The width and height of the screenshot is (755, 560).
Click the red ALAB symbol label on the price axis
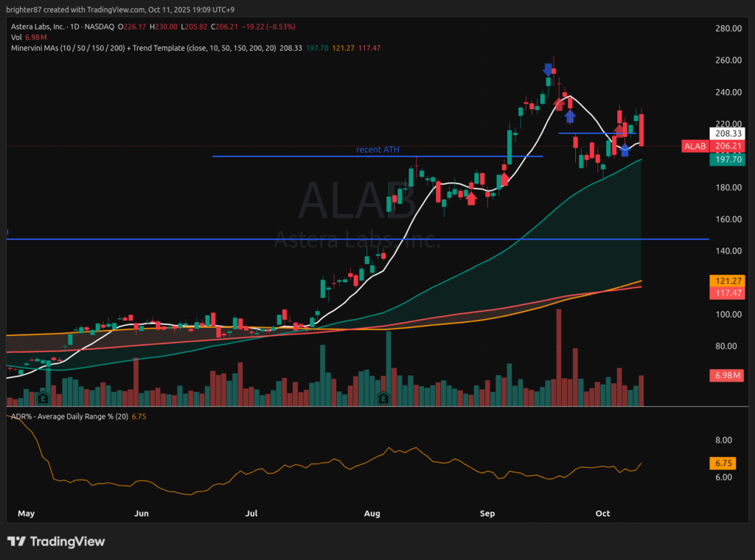coord(695,147)
